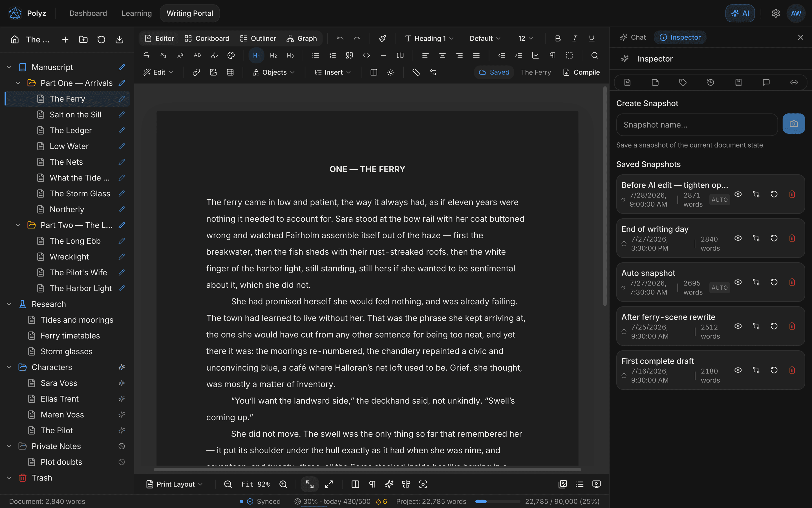Screen dimensions: 812x508
Task: Enter fullscreen expand mode
Action: [329, 484]
